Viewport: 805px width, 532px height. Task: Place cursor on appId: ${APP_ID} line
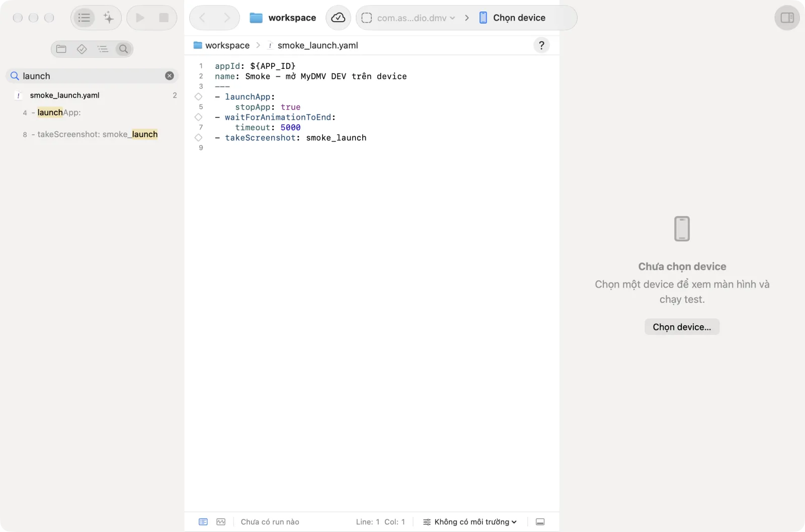(255, 66)
